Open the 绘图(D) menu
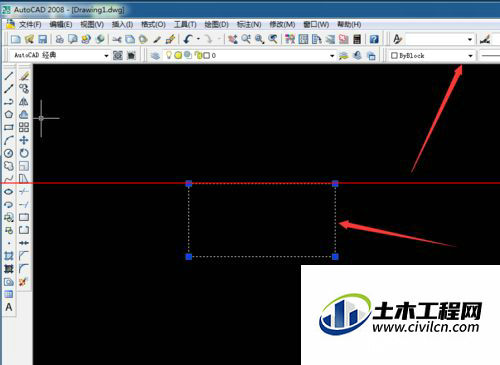Image resolution: width=500 pixels, height=365 pixels. tap(217, 25)
